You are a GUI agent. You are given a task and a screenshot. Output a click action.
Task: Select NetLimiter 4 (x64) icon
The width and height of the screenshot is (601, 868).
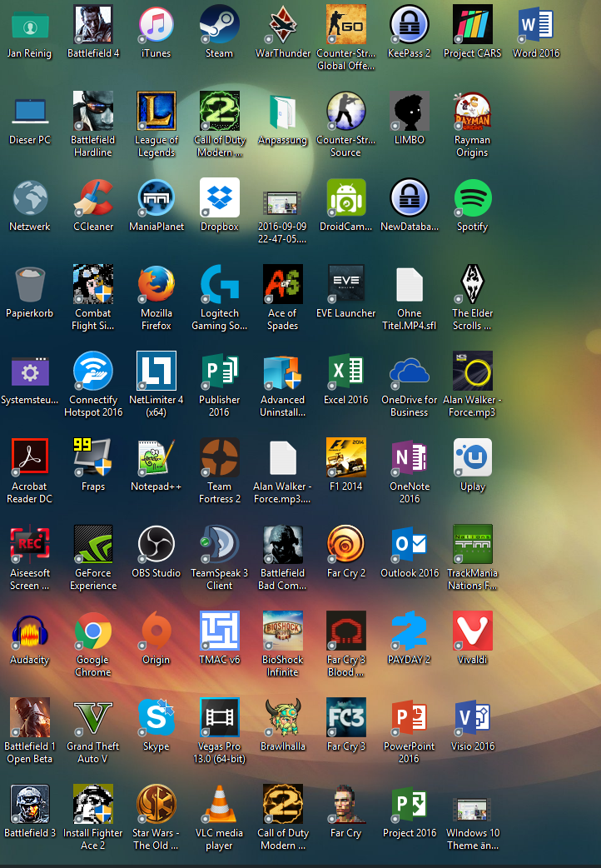(x=156, y=371)
